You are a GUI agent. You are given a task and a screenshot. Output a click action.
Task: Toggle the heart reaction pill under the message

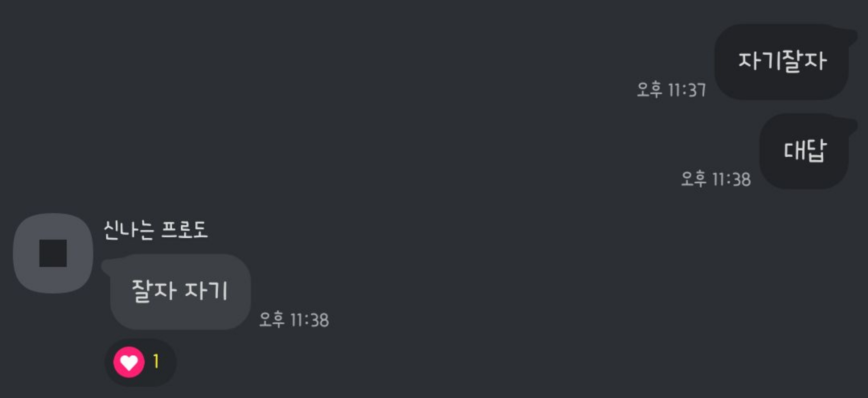(x=140, y=362)
